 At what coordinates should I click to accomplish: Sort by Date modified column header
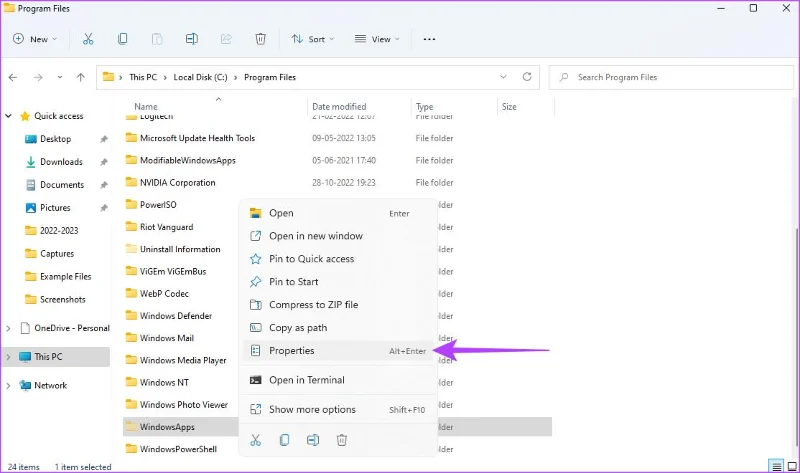pyautogui.click(x=339, y=107)
